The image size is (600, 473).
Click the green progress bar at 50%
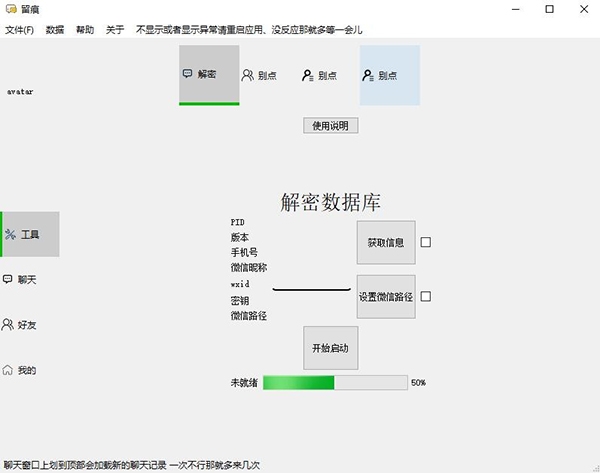(x=335, y=383)
